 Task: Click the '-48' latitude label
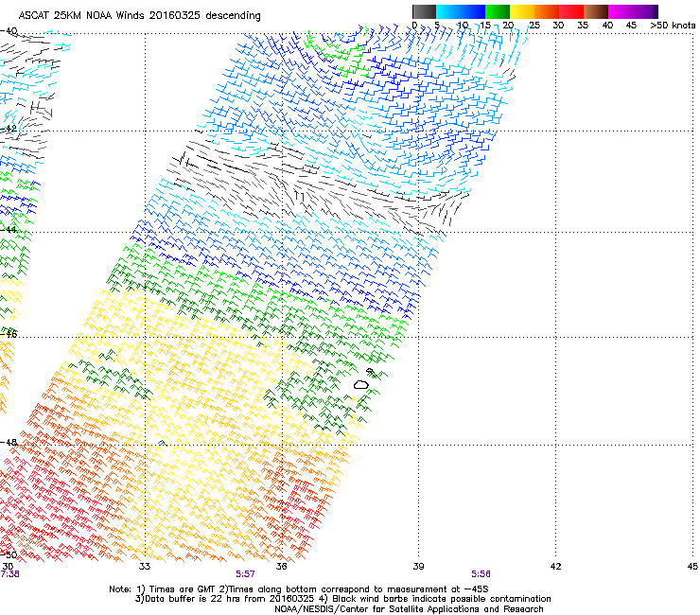click(9, 442)
